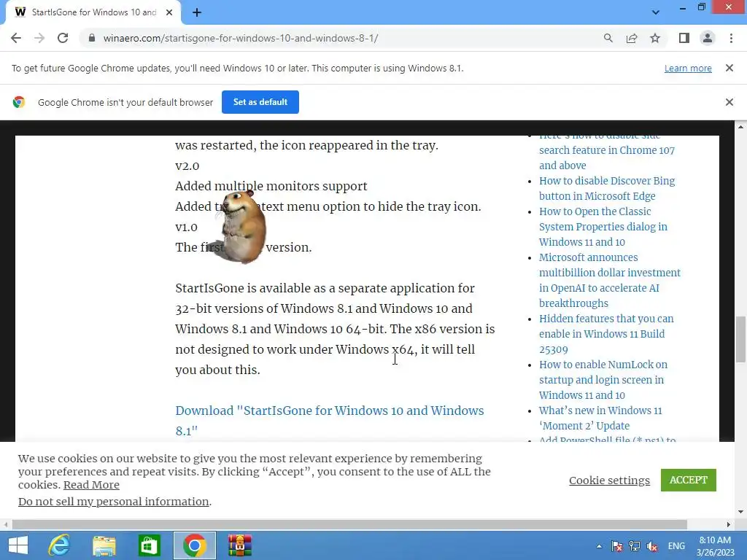Open the Chrome profile menu
The width and height of the screenshot is (747, 560).
coord(708,38)
